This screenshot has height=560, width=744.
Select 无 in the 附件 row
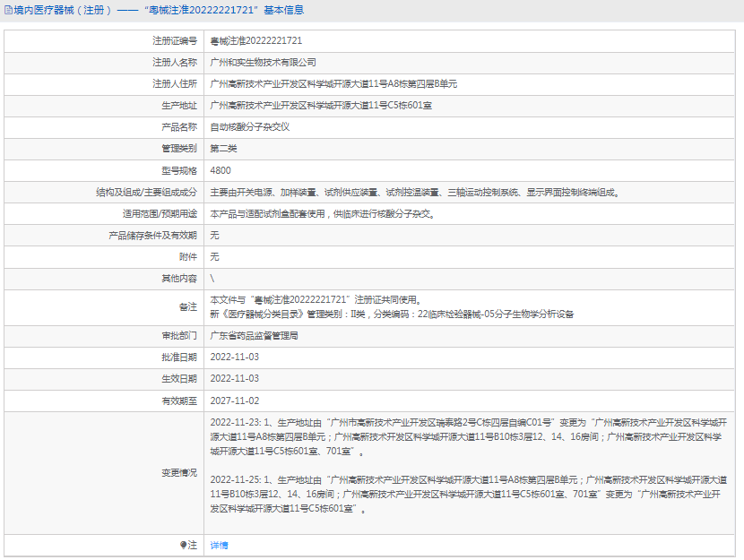click(x=214, y=256)
